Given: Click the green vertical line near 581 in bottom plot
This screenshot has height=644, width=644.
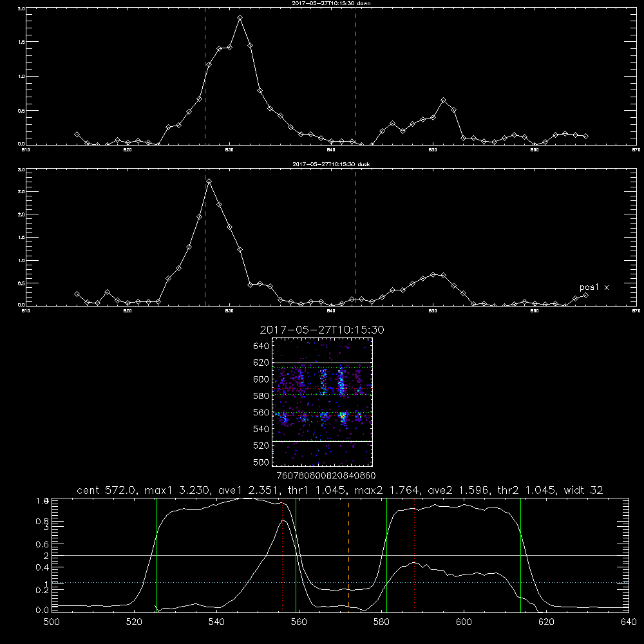Looking at the screenshot, I should (x=386, y=555).
